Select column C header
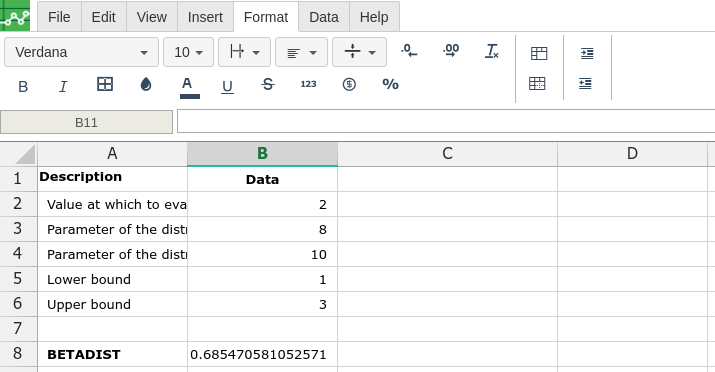Image resolution: width=715 pixels, height=372 pixels. (447, 154)
